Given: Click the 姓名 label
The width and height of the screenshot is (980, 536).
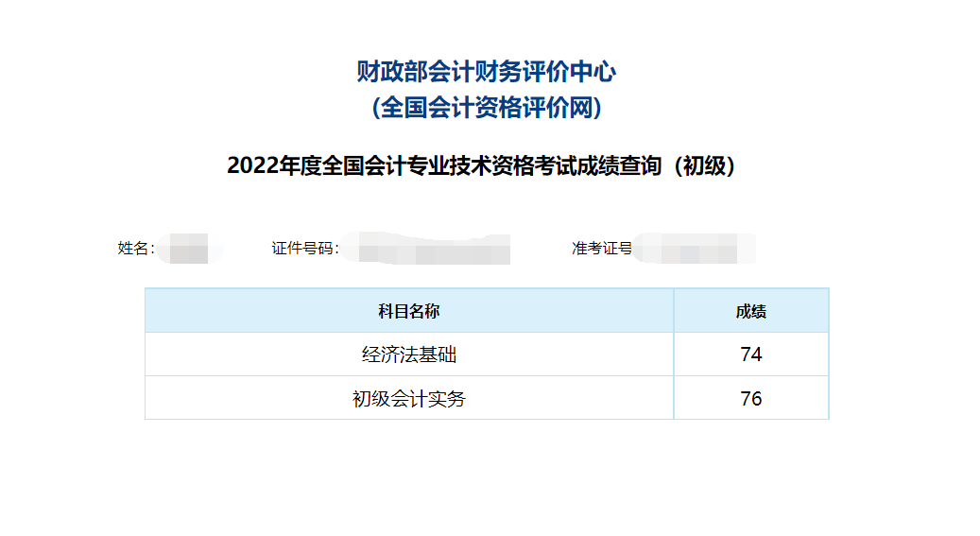Looking at the screenshot, I should tap(134, 249).
